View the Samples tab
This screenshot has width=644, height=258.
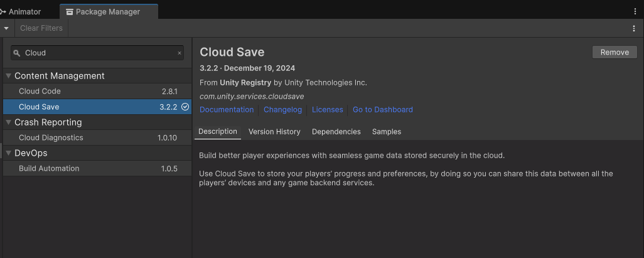[x=386, y=132]
